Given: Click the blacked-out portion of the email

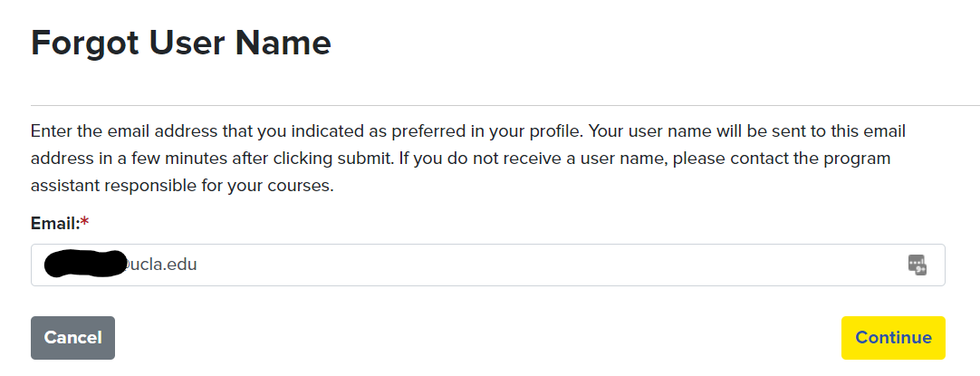Looking at the screenshot, I should click(x=86, y=263).
